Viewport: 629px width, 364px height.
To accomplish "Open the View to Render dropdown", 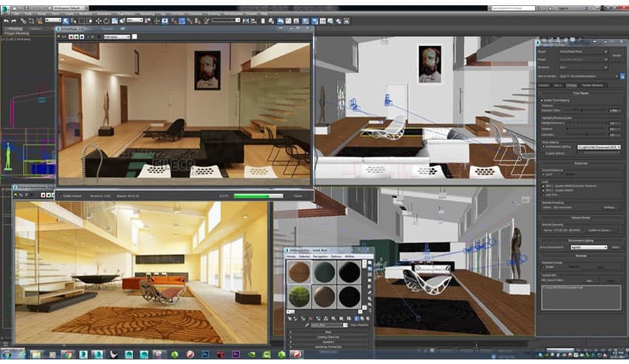I will pos(588,76).
